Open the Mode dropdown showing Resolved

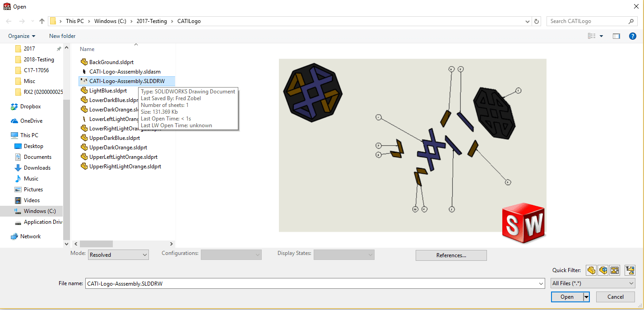118,255
